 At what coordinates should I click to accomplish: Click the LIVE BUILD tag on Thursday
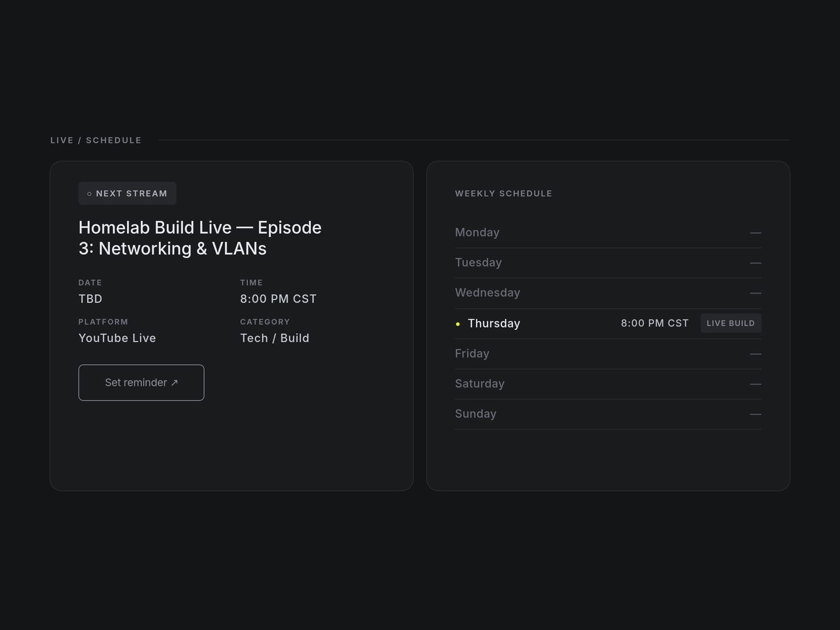pos(731,323)
